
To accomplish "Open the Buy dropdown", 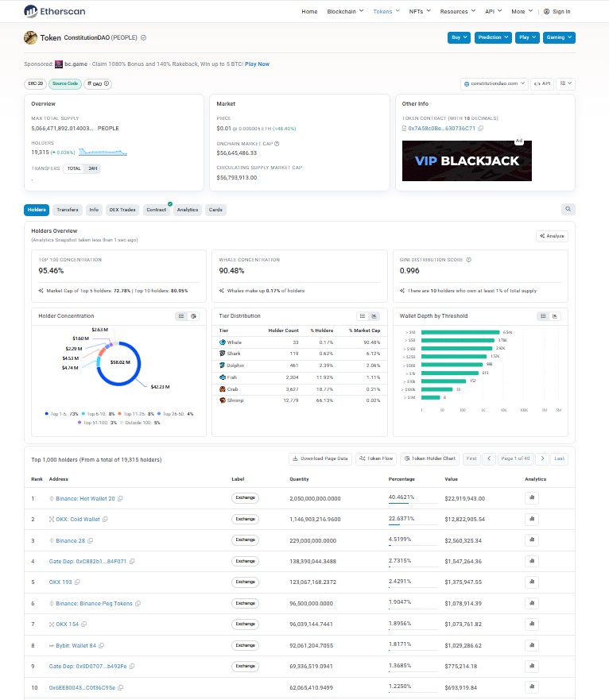I will 459,37.
